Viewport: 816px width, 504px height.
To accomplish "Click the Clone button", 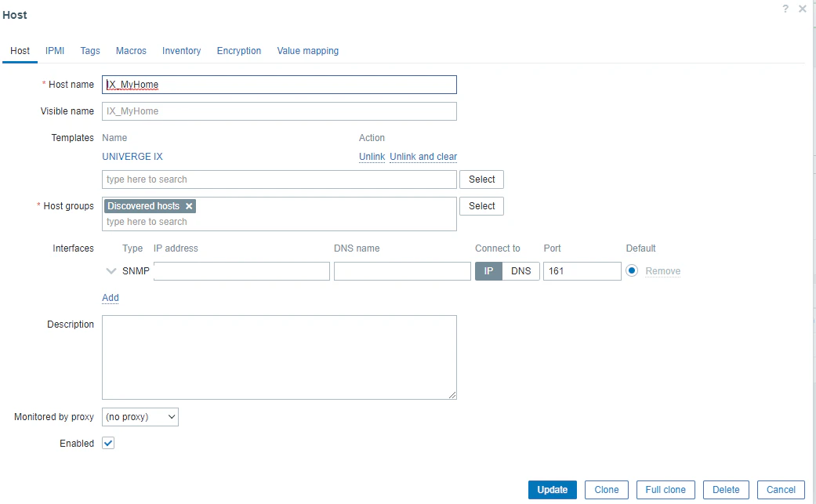I will pyautogui.click(x=606, y=490).
